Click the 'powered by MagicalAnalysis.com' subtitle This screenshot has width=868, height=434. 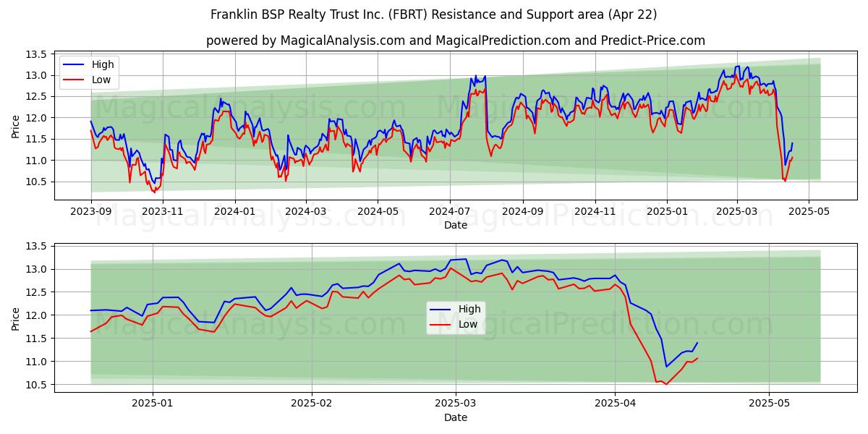(456, 41)
